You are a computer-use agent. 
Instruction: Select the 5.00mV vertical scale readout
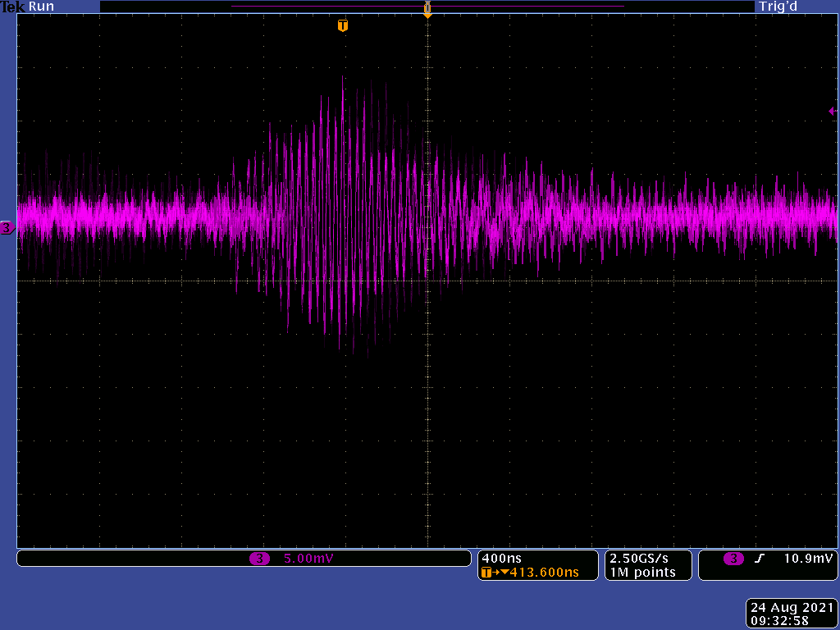[x=308, y=559]
